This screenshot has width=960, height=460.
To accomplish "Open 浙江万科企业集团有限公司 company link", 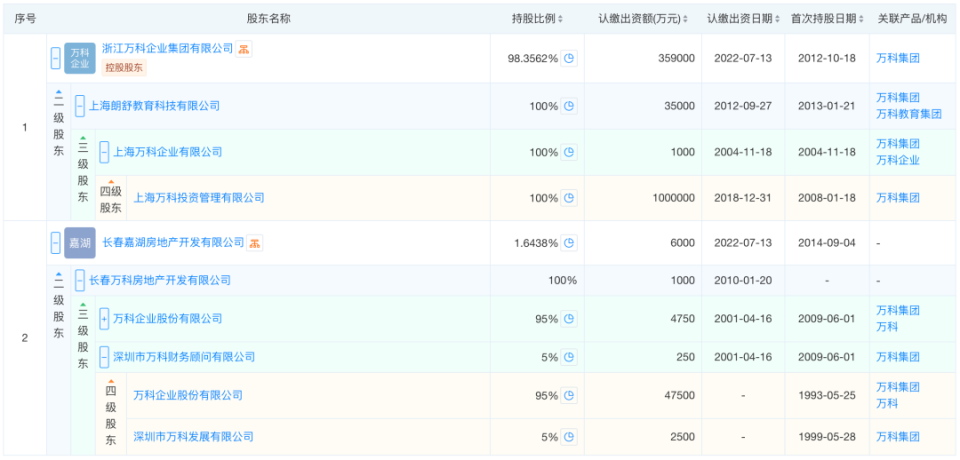I will 168,48.
